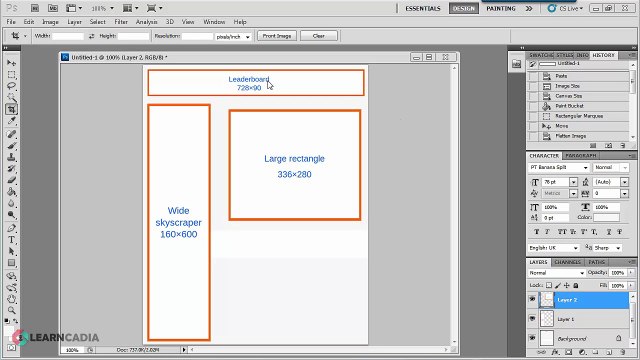Viewport: 640px width, 360px height.
Task: Select the Clone Stamp tool
Action: pos(11,157)
